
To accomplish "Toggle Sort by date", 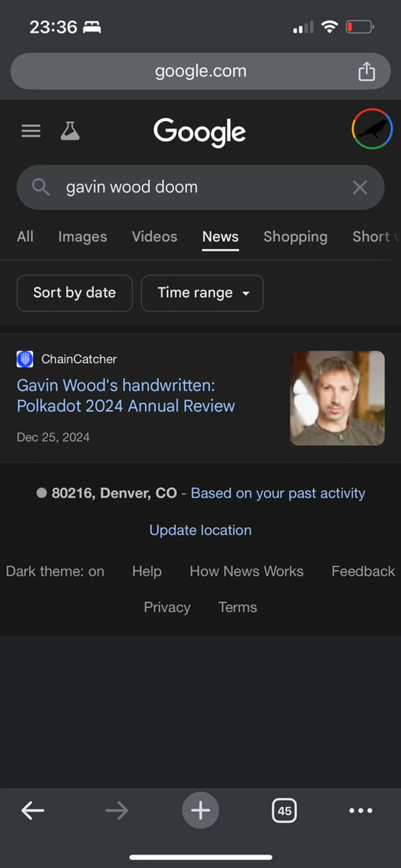I will click(75, 293).
